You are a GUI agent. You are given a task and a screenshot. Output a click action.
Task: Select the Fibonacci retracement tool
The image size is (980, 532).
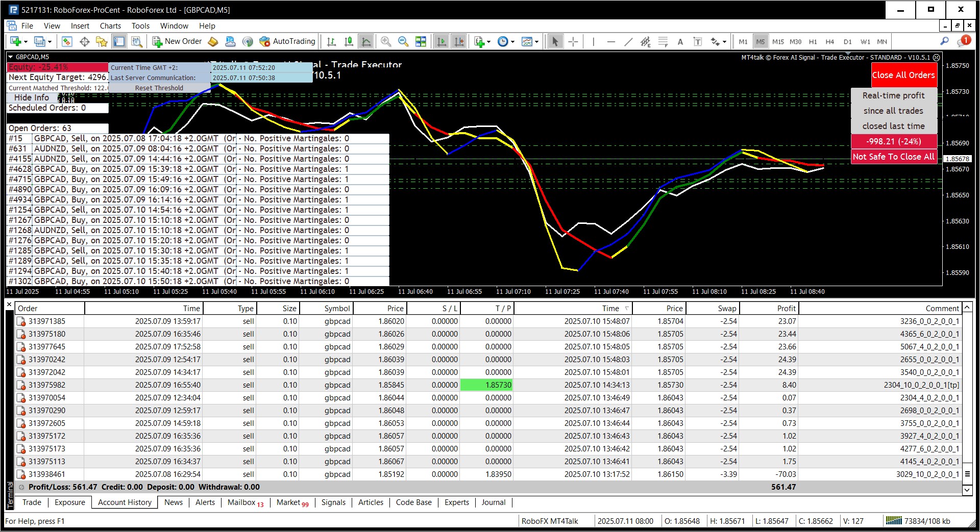coord(663,42)
